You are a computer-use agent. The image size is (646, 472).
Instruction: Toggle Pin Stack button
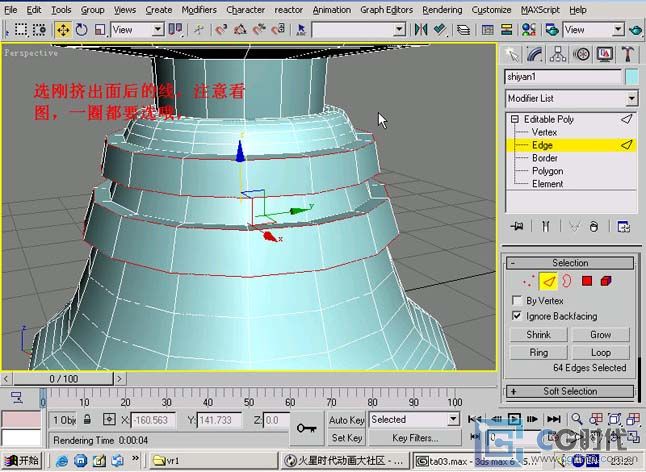[517, 226]
